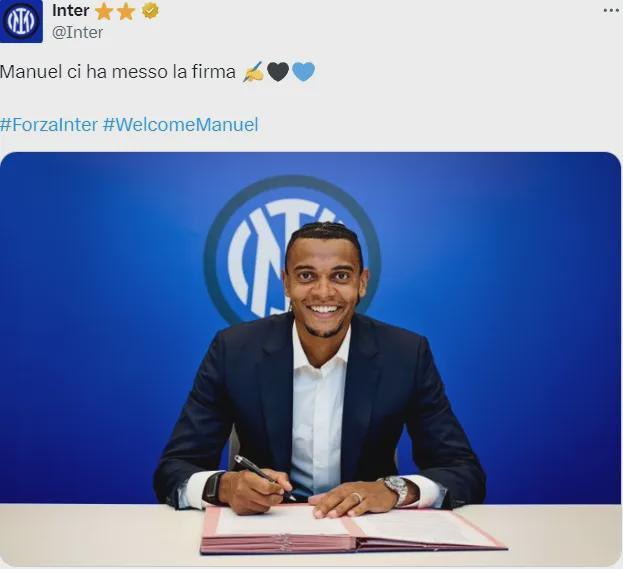This screenshot has width=623, height=569.
Task: Click the second gold star emoji
Action: (x=126, y=11)
